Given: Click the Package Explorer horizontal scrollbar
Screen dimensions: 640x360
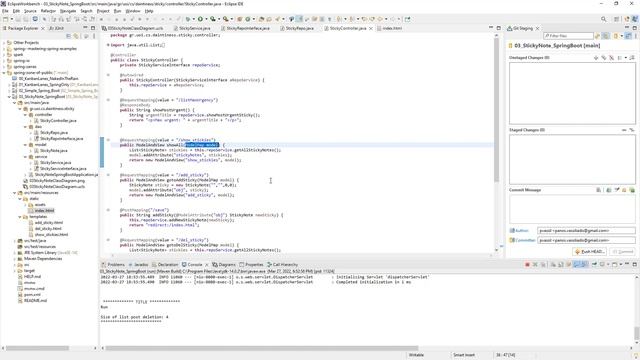Looking at the screenshot, I should tap(37, 348).
